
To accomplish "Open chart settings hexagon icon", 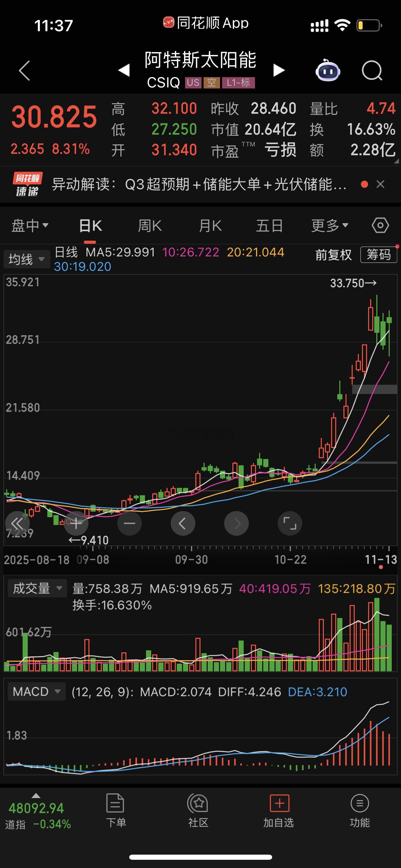I will pos(380,226).
